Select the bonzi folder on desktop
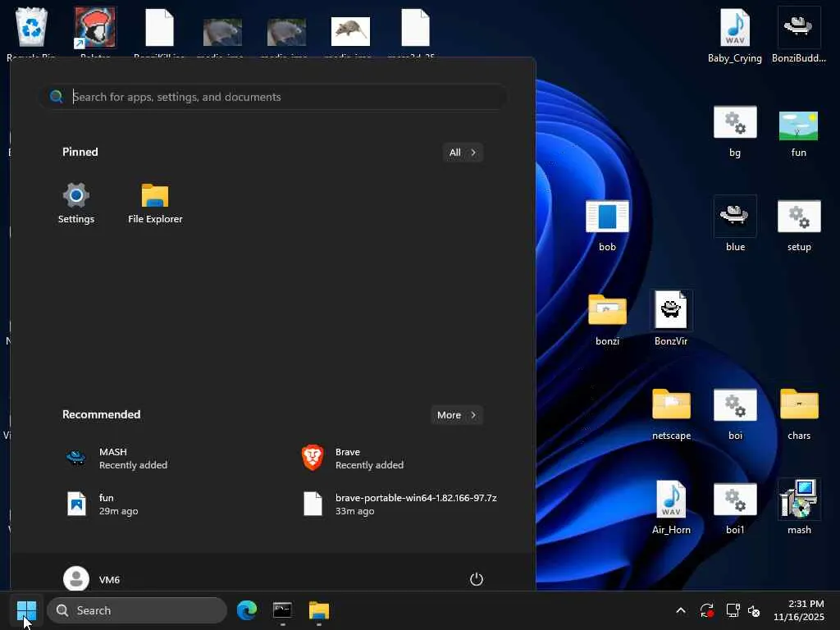The image size is (840, 630). [607, 320]
